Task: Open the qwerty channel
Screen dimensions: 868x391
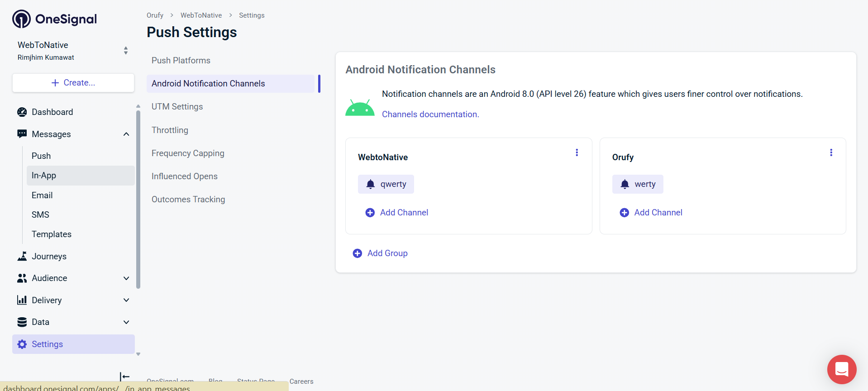Action: click(386, 184)
